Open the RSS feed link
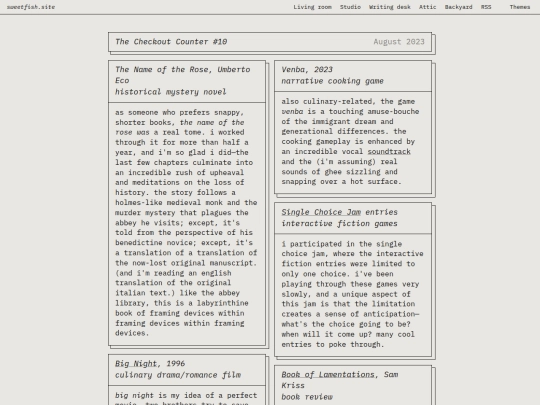540x405 pixels. (486, 7)
